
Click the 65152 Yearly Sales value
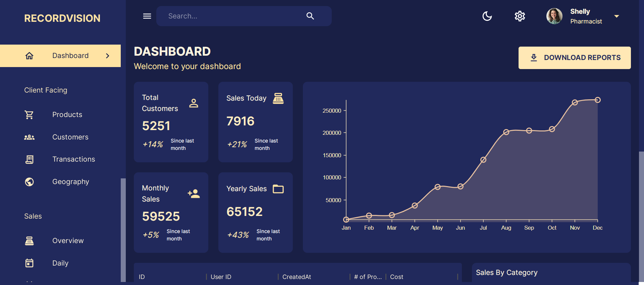pyautogui.click(x=245, y=212)
